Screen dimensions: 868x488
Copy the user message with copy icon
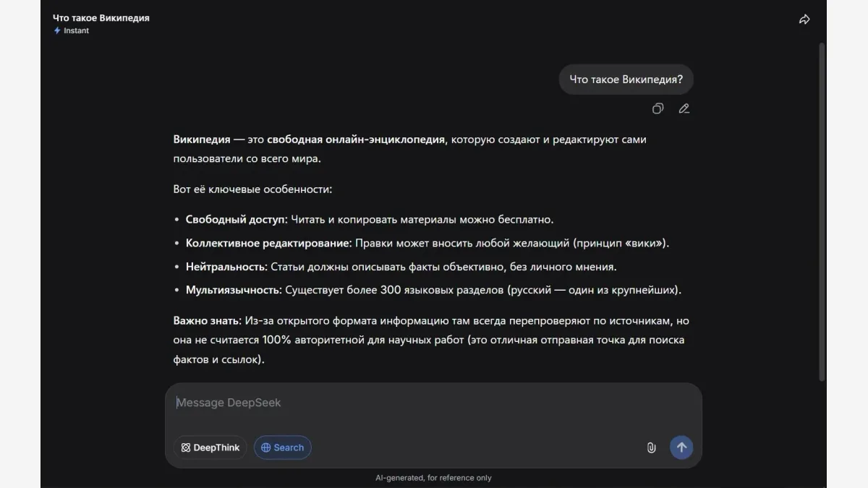click(x=658, y=108)
